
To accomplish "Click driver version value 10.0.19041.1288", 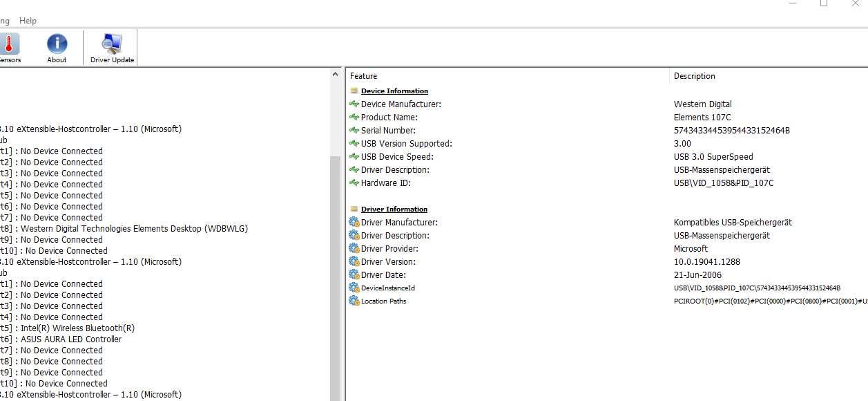I will (x=707, y=262).
